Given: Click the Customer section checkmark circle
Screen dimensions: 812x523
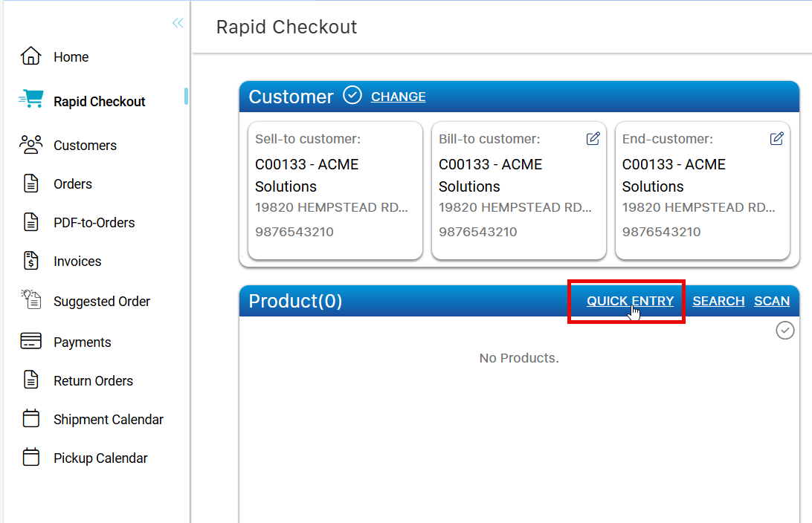Looking at the screenshot, I should pyautogui.click(x=352, y=96).
